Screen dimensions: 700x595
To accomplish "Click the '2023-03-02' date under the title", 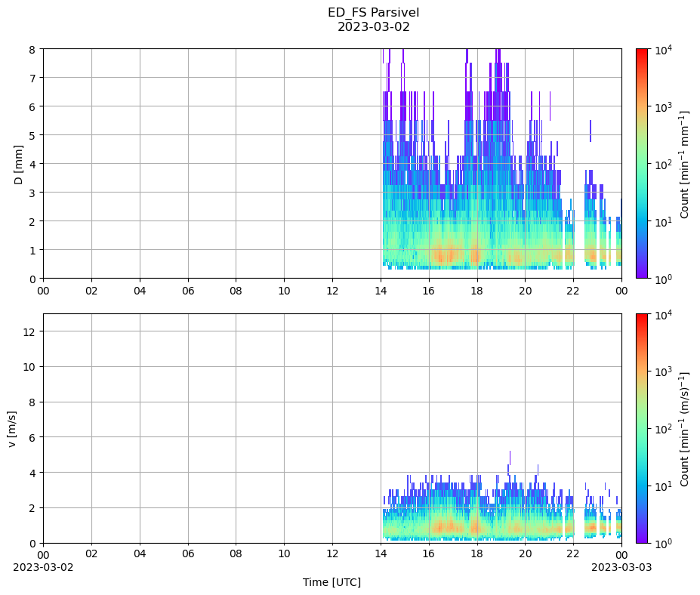I will pos(373,26).
